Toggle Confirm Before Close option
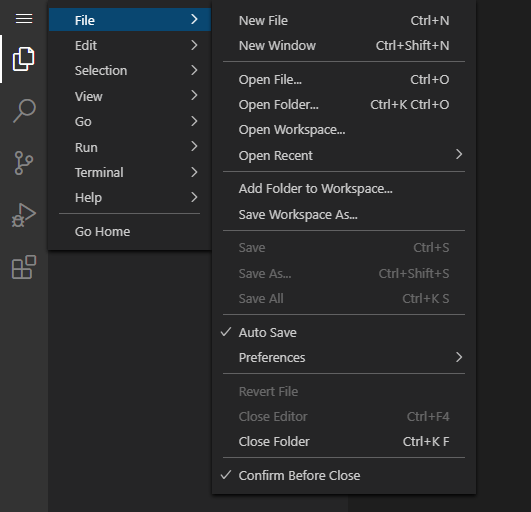Screen dimensions: 531x512 tap(344, 475)
